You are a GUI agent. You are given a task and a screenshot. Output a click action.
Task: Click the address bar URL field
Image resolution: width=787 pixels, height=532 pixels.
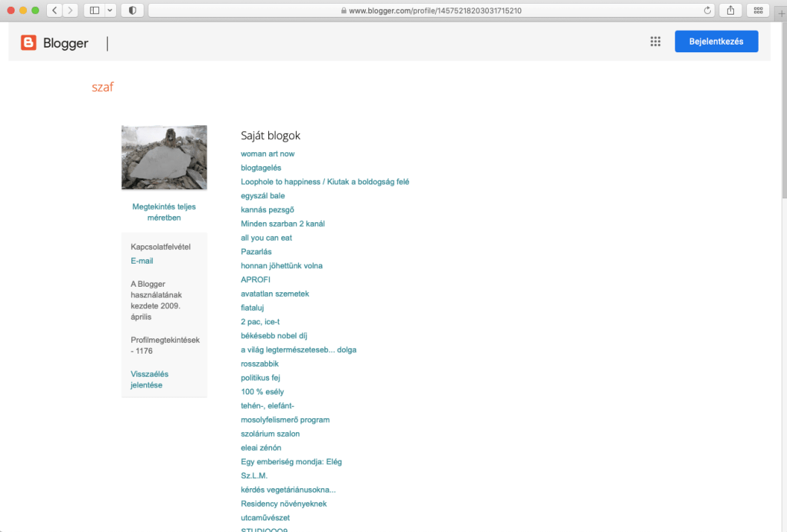click(x=432, y=11)
